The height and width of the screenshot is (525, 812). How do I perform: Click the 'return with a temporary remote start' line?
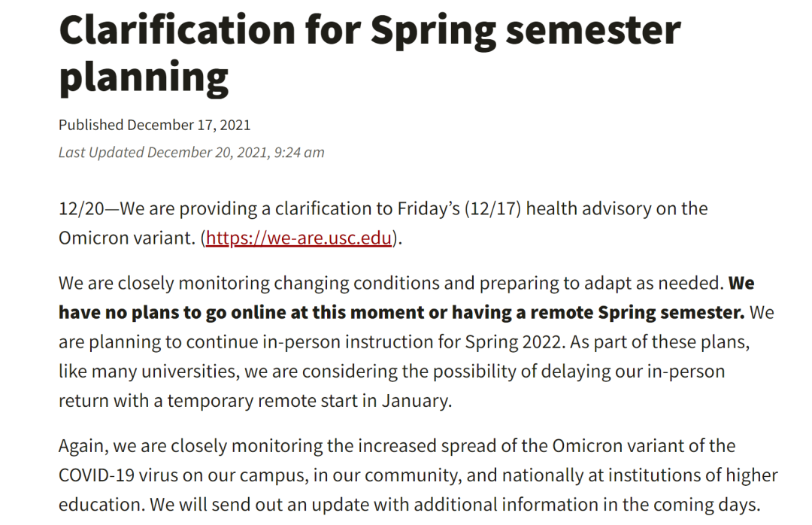pos(256,401)
